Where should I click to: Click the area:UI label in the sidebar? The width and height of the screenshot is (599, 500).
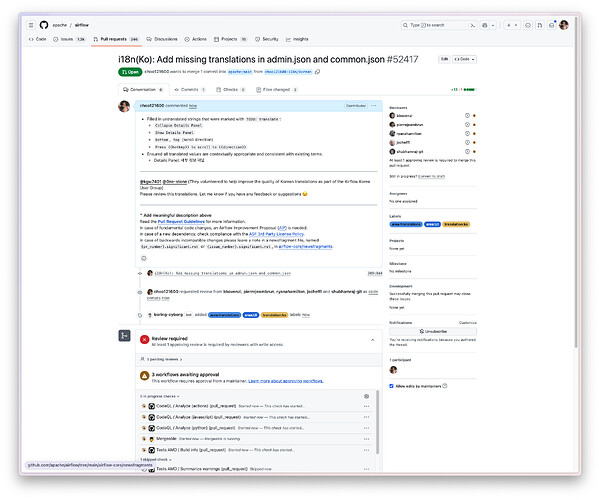(432, 224)
